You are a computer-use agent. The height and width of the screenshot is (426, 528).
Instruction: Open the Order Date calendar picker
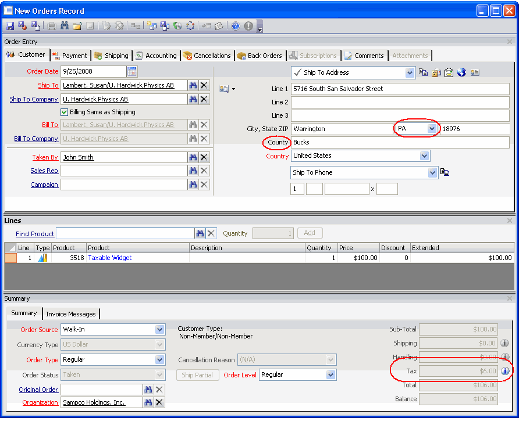pyautogui.click(x=132, y=71)
